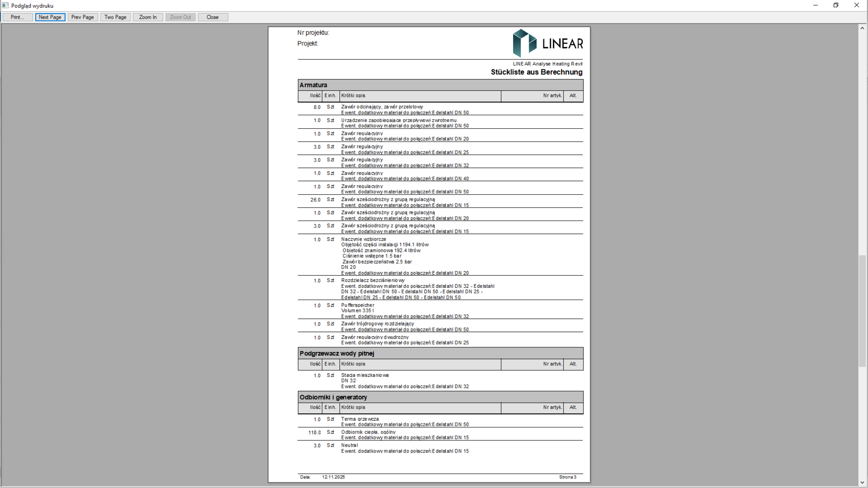Close the window using the title bar X
This screenshot has height=488, width=868.
pos(856,5)
